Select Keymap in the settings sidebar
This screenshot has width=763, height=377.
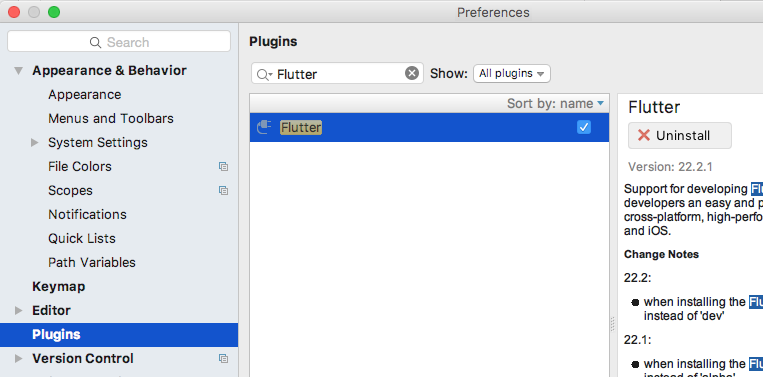58,287
